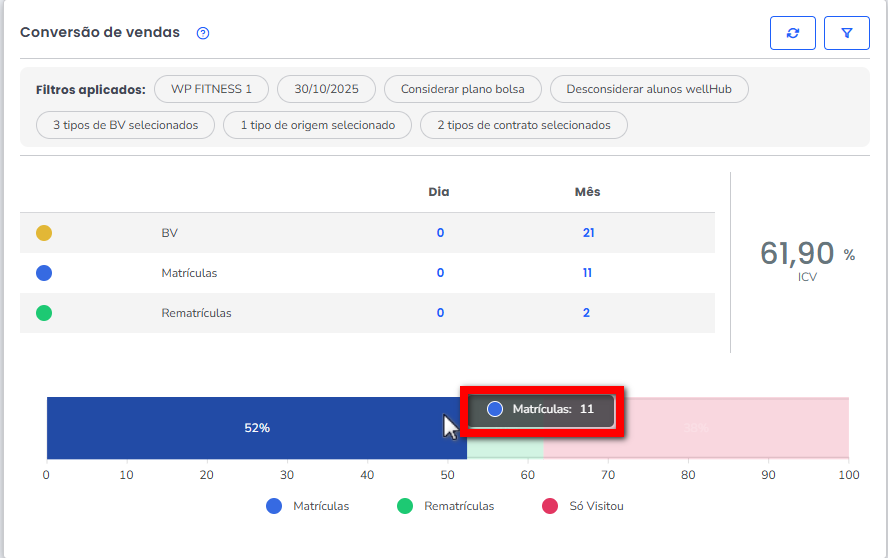Select the WP FITNESS 1 filter chip
This screenshot has width=888, height=558.
click(211, 89)
